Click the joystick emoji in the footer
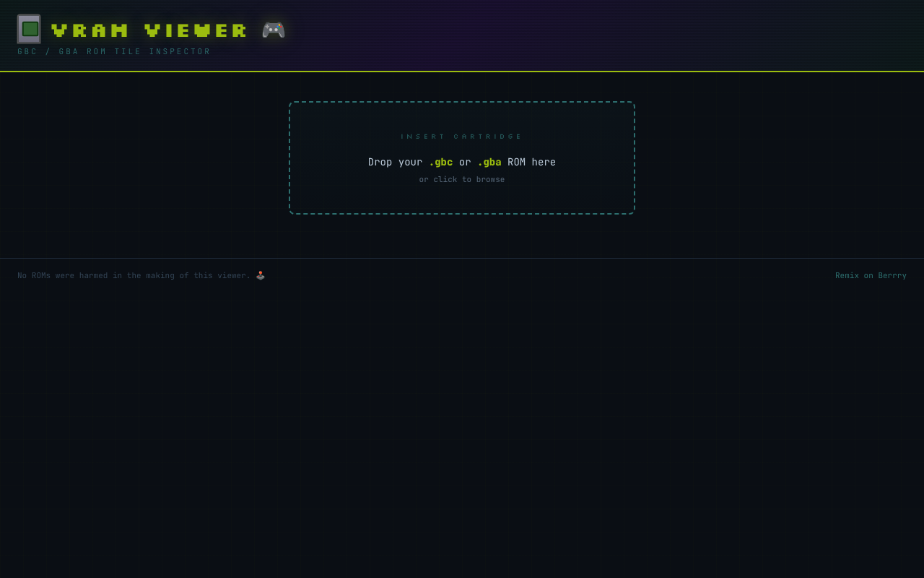 [x=261, y=275]
